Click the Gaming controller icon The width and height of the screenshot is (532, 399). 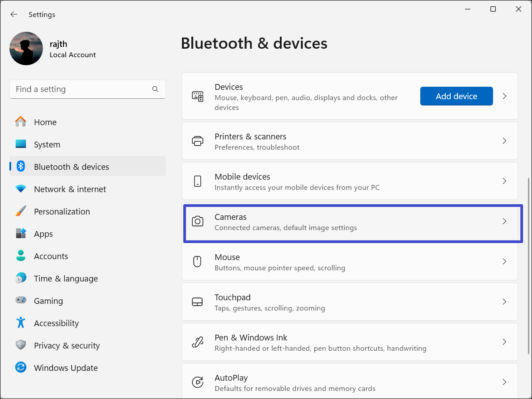(x=21, y=301)
